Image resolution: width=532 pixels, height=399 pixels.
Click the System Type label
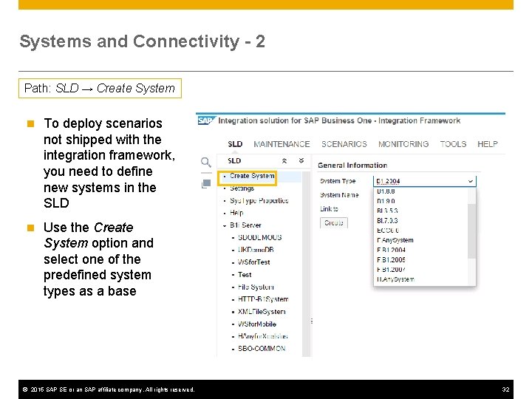[x=338, y=181]
